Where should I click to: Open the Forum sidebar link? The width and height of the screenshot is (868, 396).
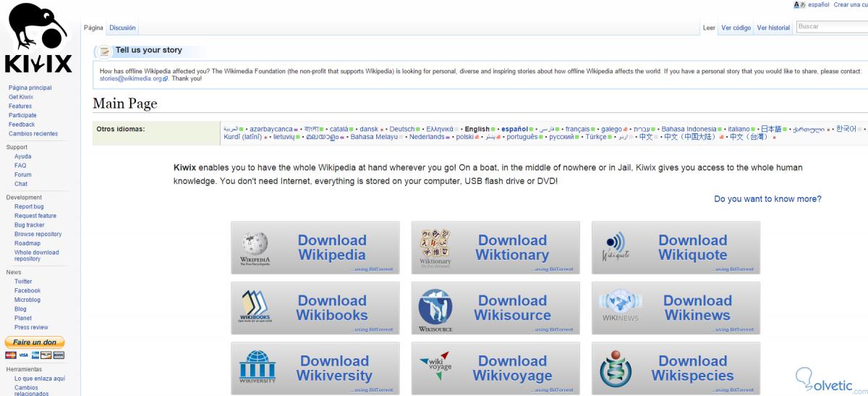(23, 174)
